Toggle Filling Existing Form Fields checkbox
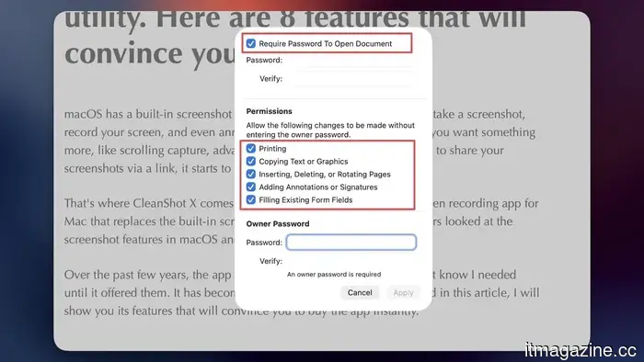Viewport: 644px width, 362px height. [x=251, y=199]
